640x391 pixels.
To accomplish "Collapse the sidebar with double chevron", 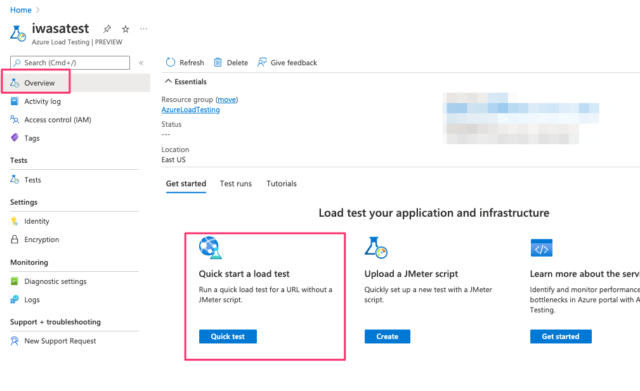I will (141, 63).
